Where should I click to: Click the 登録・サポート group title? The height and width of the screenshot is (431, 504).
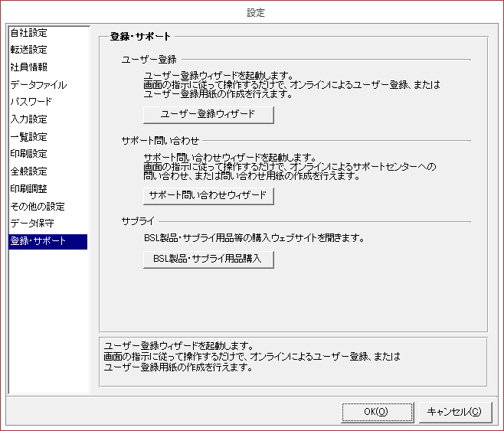pos(140,37)
